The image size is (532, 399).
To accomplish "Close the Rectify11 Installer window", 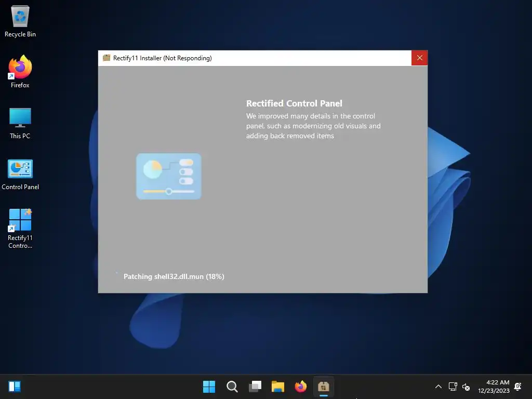I will pyautogui.click(x=420, y=58).
